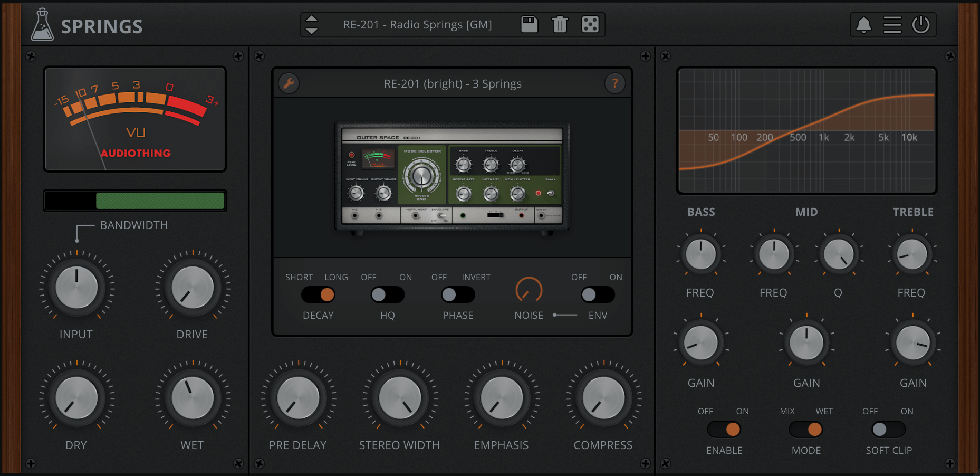
Task: Delete preset using the trash icon
Action: (x=560, y=25)
